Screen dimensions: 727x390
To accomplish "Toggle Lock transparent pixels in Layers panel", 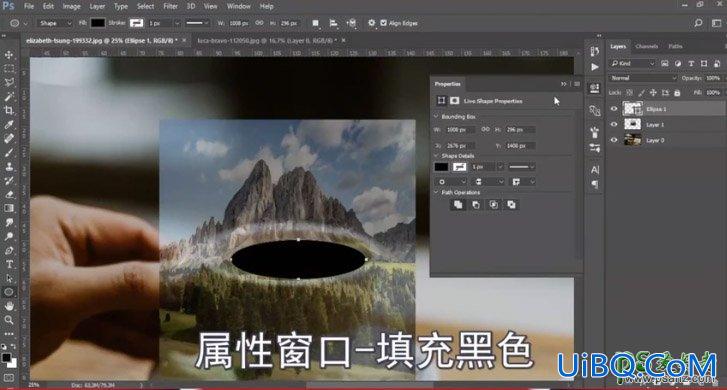I will (629, 93).
